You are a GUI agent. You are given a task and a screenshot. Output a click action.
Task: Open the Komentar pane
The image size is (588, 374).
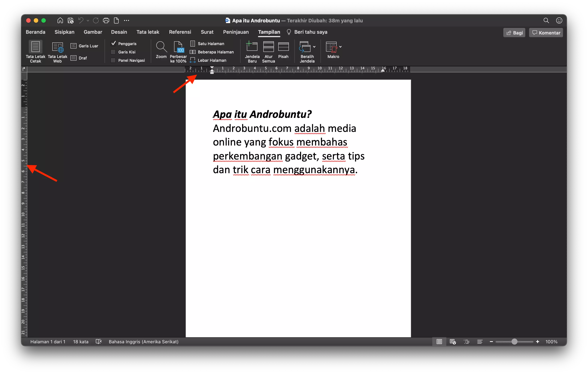(546, 32)
